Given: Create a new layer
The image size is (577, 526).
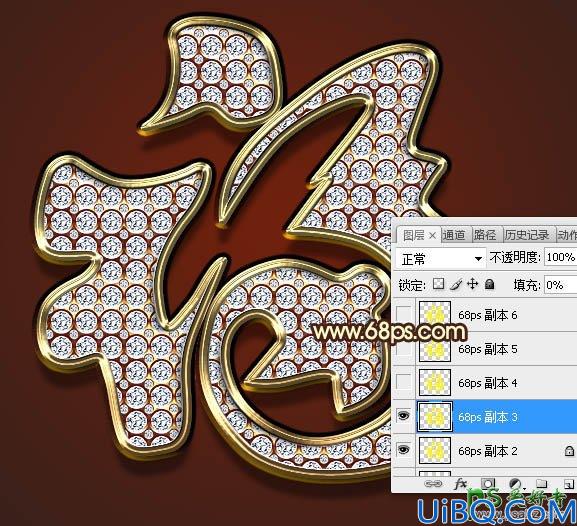Looking at the screenshot, I should [x=568, y=484].
